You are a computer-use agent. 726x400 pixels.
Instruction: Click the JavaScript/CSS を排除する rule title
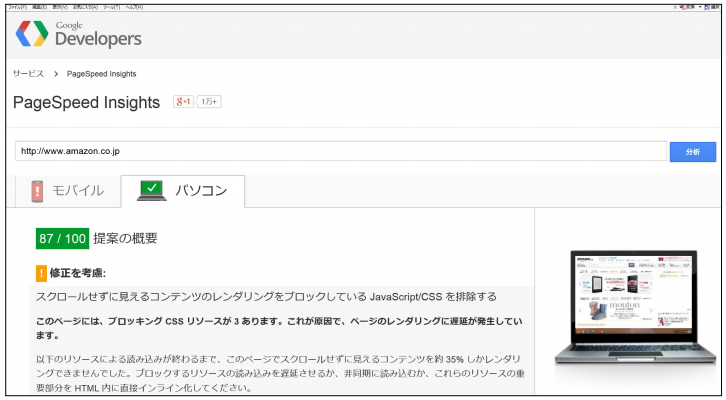coord(266,297)
